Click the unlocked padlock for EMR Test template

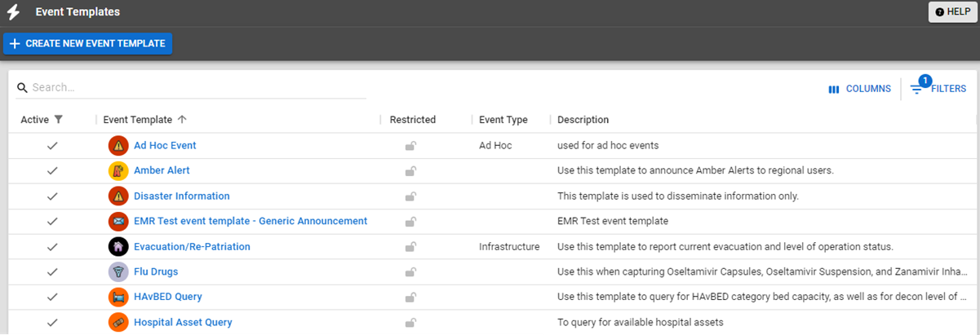411,223
